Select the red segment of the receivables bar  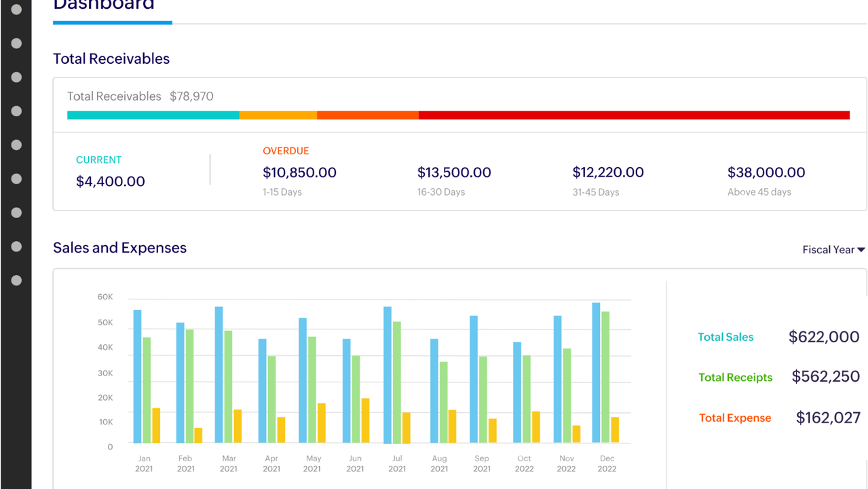633,115
